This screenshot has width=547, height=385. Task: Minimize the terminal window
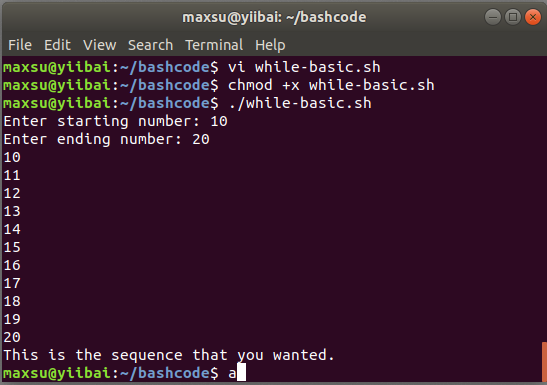tap(493, 17)
